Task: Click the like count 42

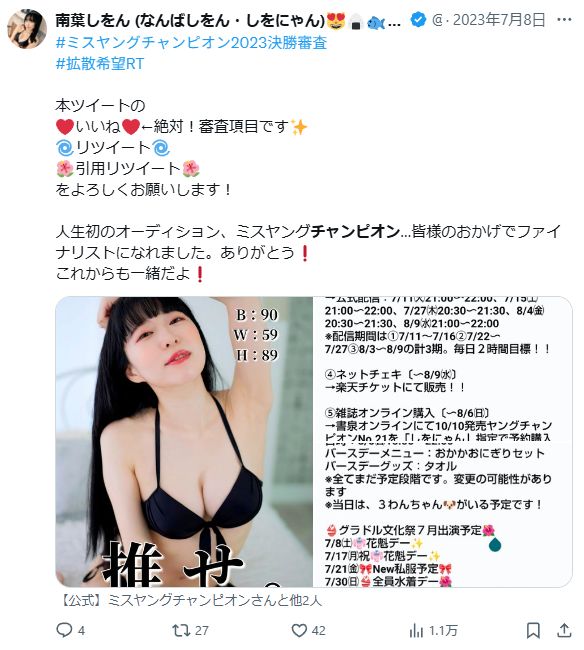Action: 318,631
